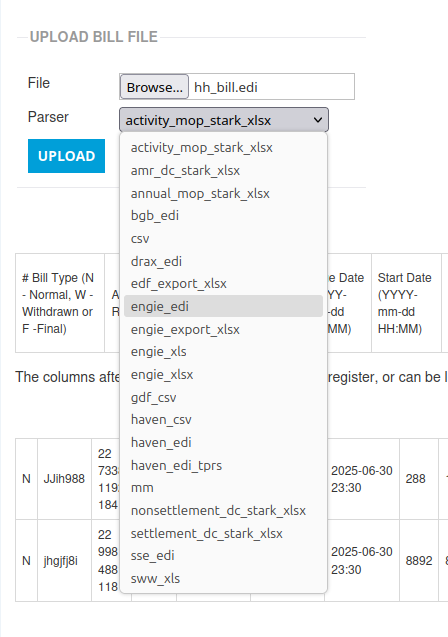Click the Parser label
The height and width of the screenshot is (637, 448).
pyautogui.click(x=48, y=117)
